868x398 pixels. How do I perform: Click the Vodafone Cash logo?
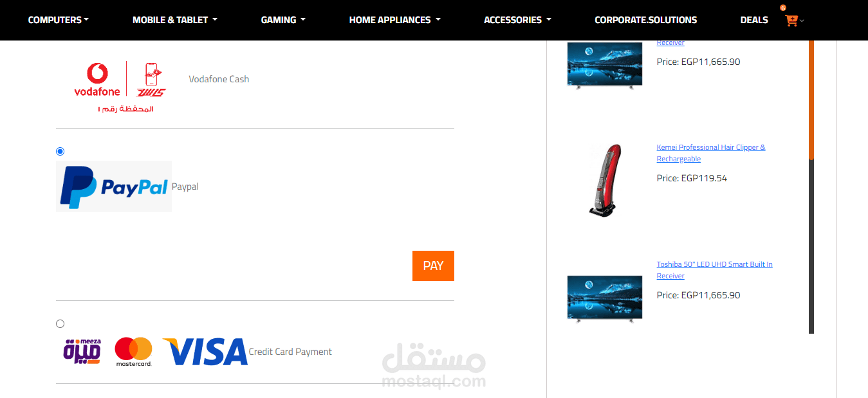coord(120,87)
